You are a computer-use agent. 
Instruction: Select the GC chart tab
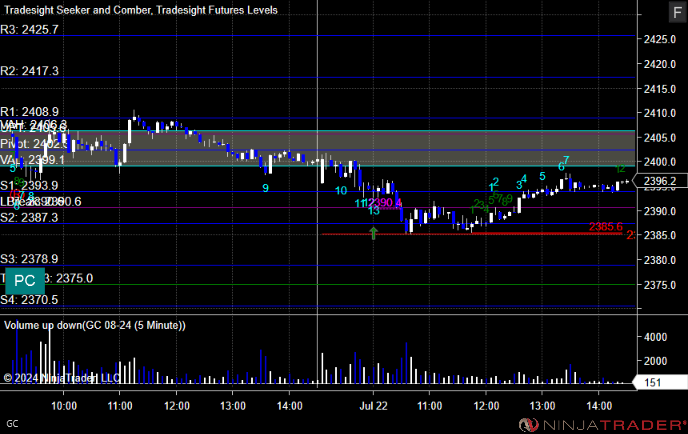12,423
